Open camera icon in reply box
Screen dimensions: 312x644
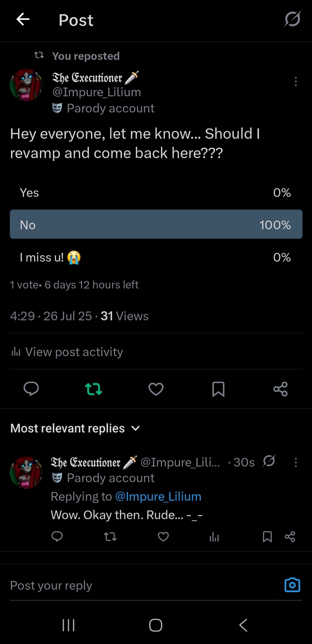tap(292, 585)
